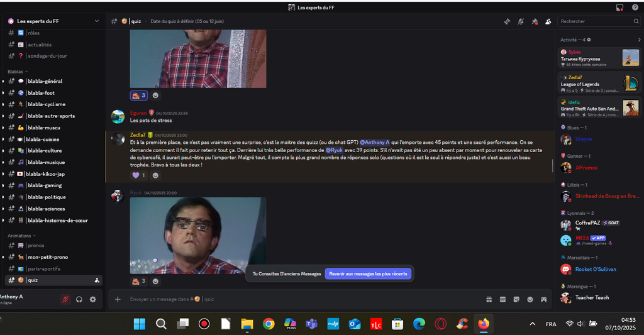Show hidden tray icons chevron

coord(532,324)
